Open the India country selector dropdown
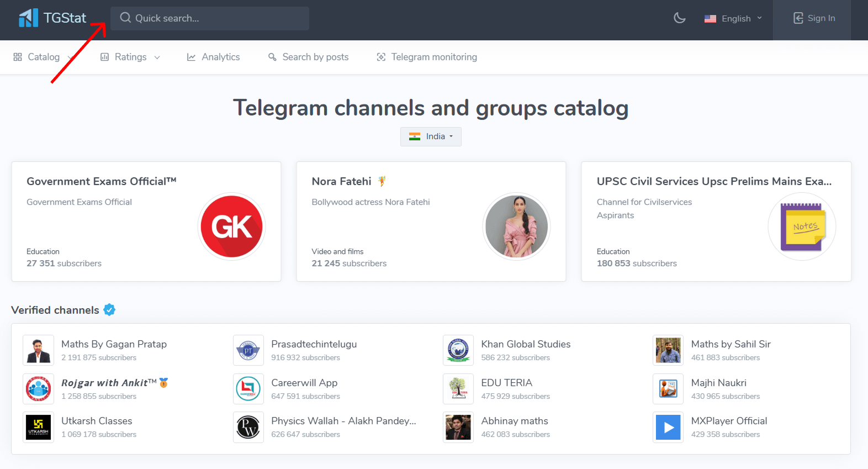Image resolution: width=868 pixels, height=469 pixels. (431, 136)
